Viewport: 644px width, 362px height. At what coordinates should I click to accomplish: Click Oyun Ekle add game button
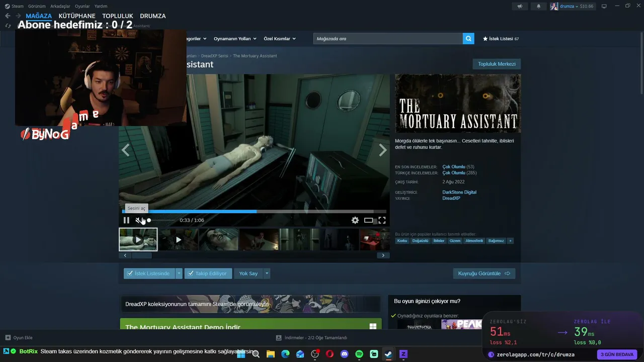click(19, 338)
